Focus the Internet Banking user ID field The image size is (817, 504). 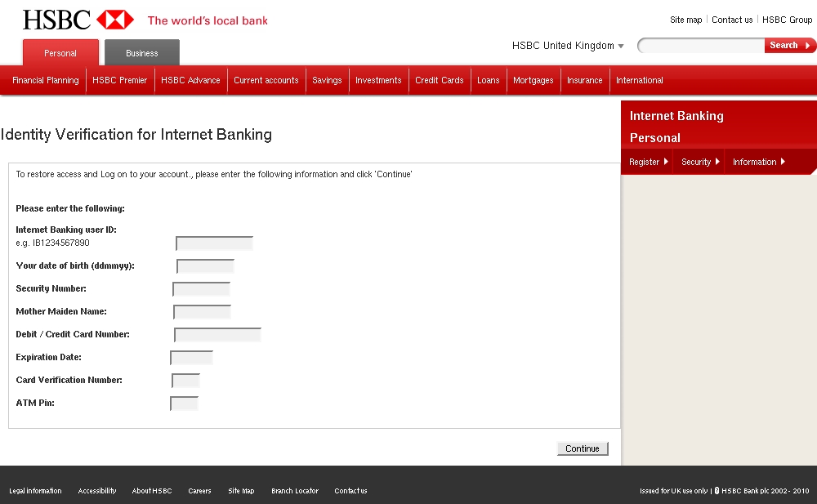click(x=214, y=243)
